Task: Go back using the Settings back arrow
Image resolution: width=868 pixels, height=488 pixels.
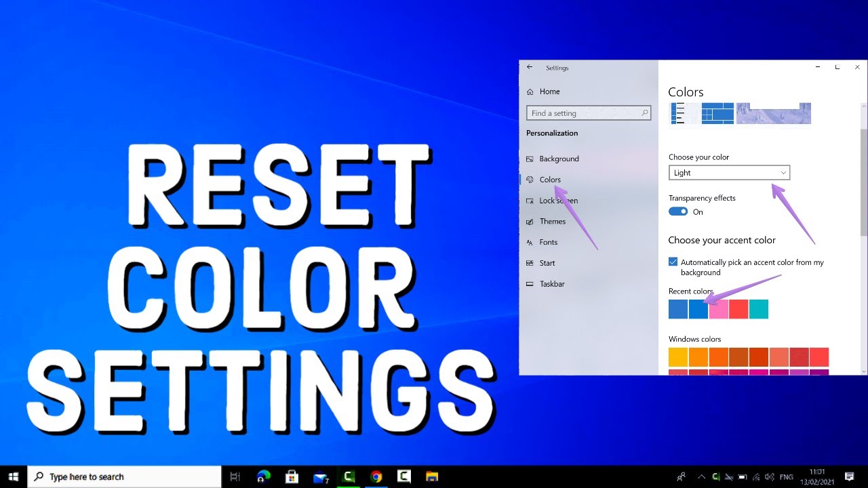Action: tap(530, 67)
